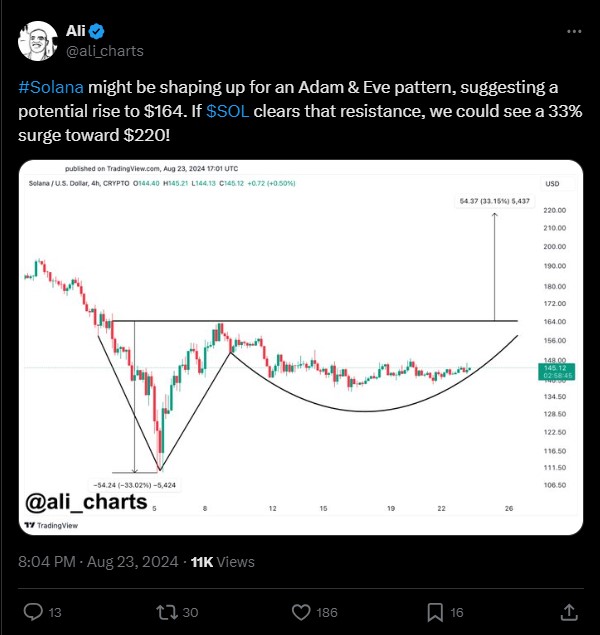Like the post with heart icon
Image resolution: width=600 pixels, height=635 pixels.
pos(301,612)
